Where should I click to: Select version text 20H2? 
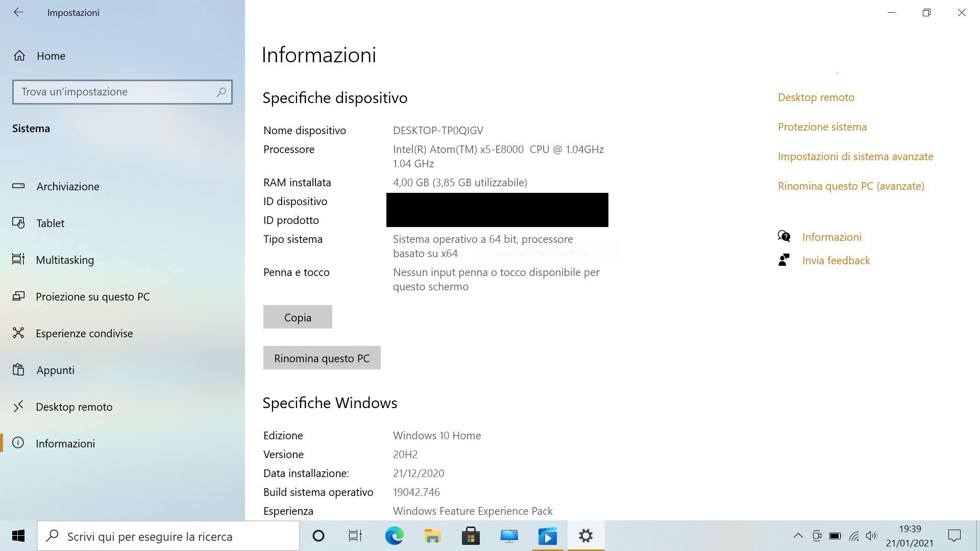click(405, 454)
